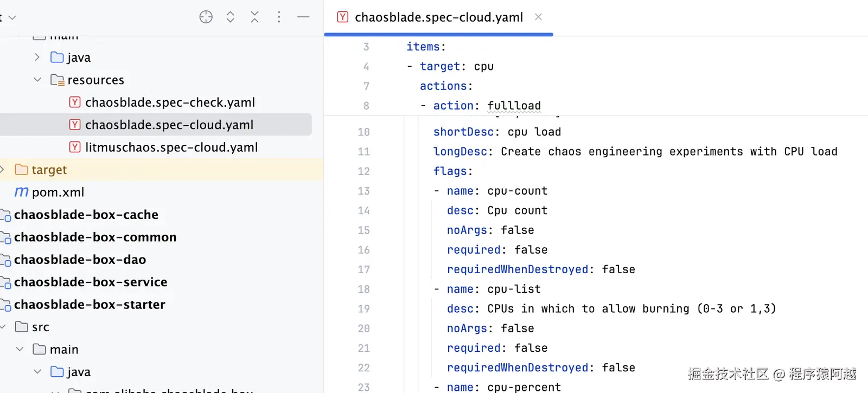This screenshot has width=868, height=393.
Task: Click sticky line 'items:'
Action: [x=426, y=47]
